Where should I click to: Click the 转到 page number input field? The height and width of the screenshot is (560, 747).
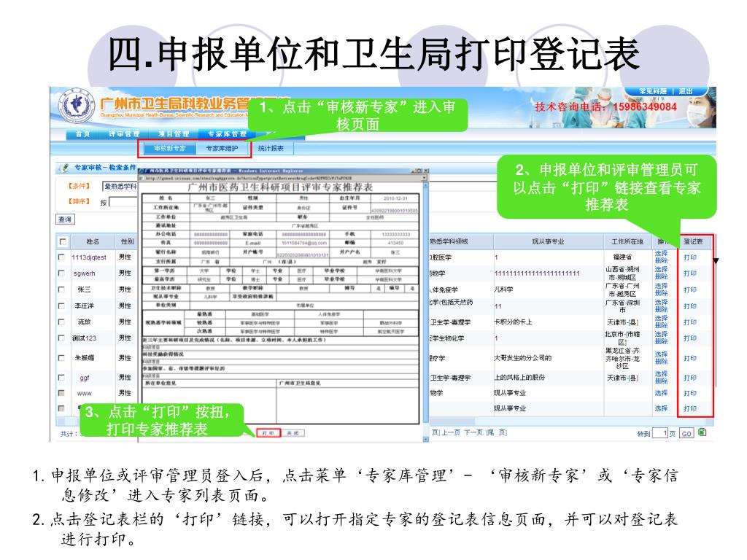[x=659, y=433]
